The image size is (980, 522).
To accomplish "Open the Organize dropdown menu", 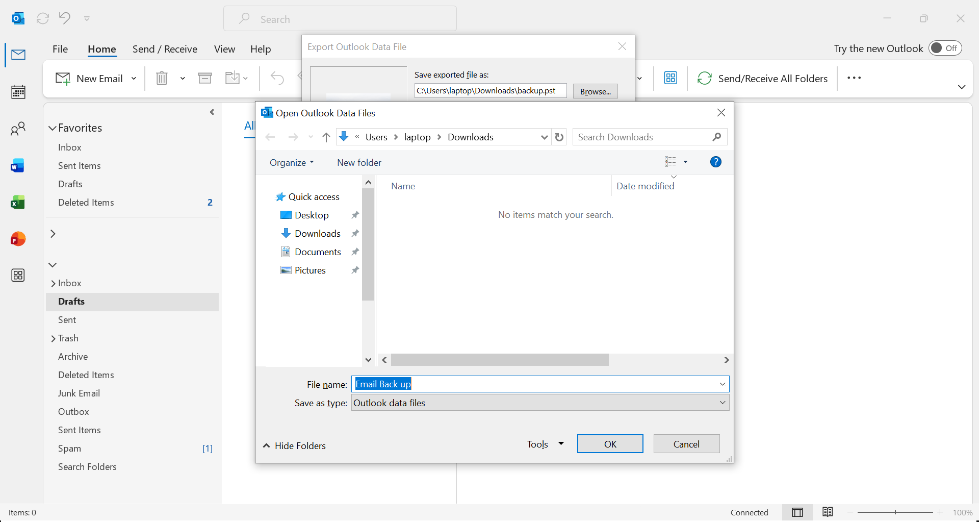I will pos(292,163).
